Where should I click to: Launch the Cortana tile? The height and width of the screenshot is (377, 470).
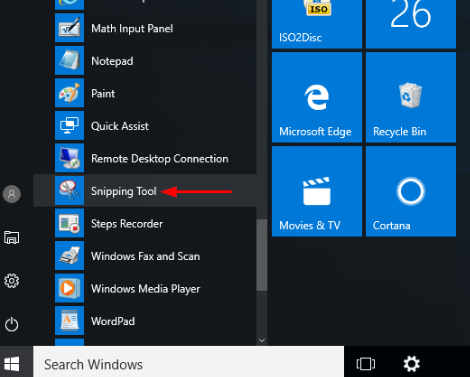(x=411, y=191)
